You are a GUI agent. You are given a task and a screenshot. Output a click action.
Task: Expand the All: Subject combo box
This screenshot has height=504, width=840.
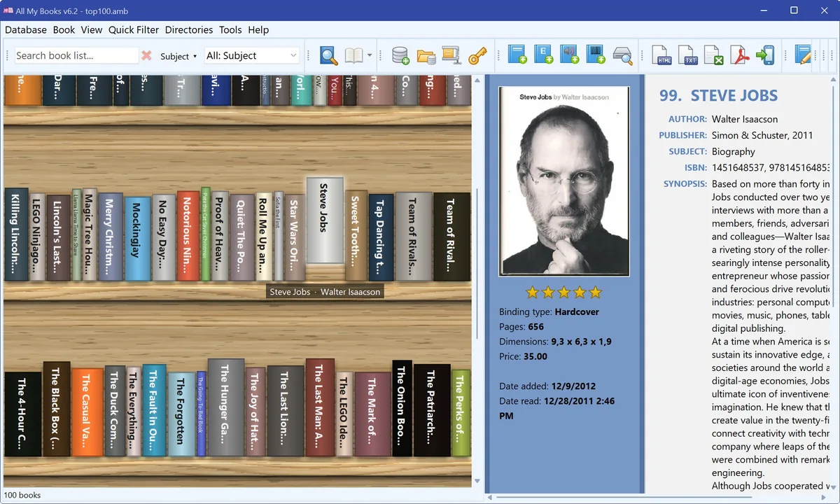tap(251, 55)
